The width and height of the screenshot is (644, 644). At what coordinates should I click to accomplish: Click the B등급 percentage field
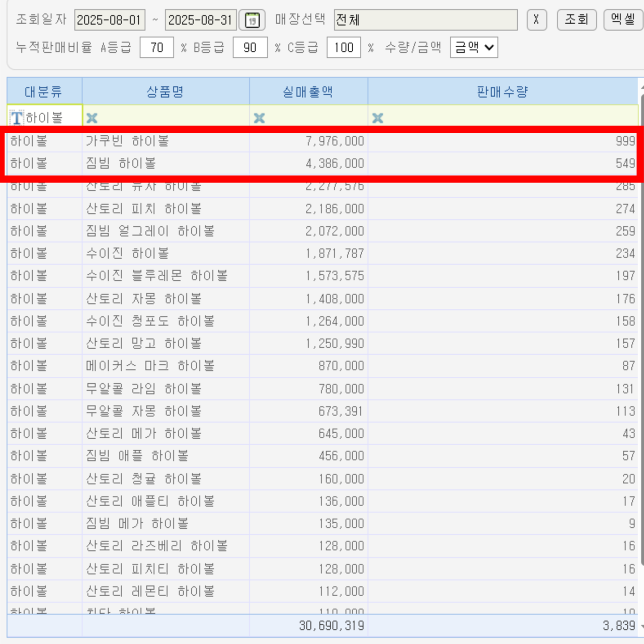click(x=250, y=48)
